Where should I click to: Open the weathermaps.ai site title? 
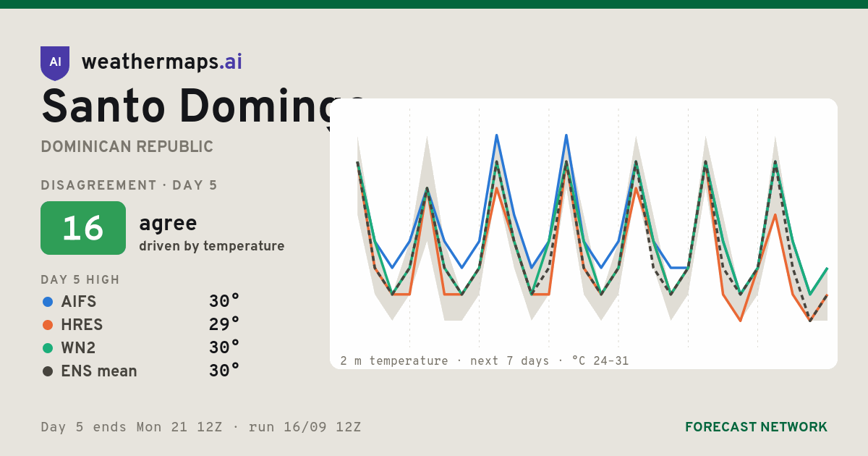[162, 62]
